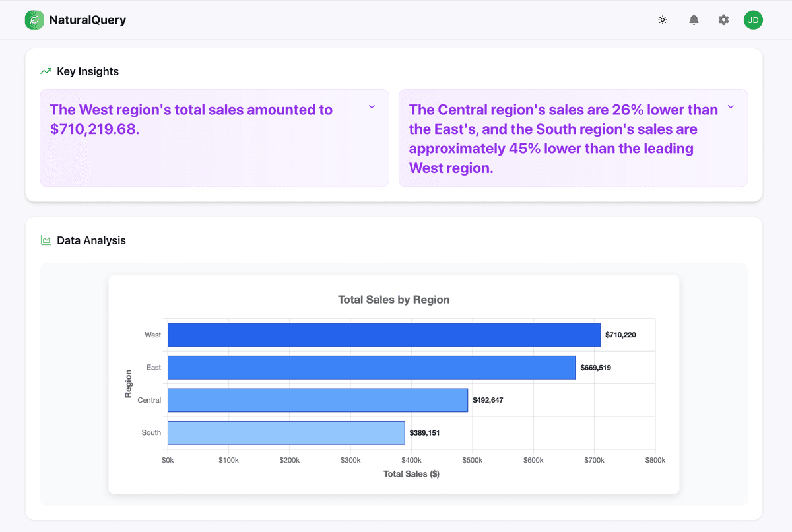Select the South region bar

[x=286, y=433]
